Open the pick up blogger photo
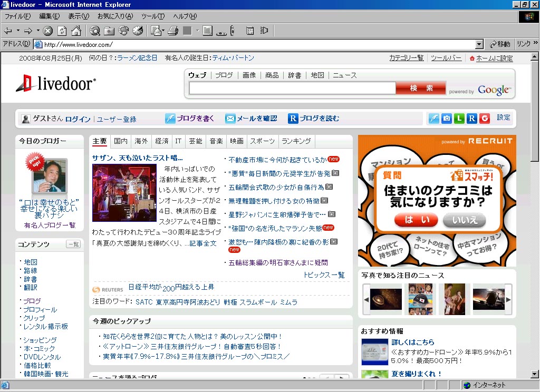This screenshot has width=540, height=392. (50, 175)
